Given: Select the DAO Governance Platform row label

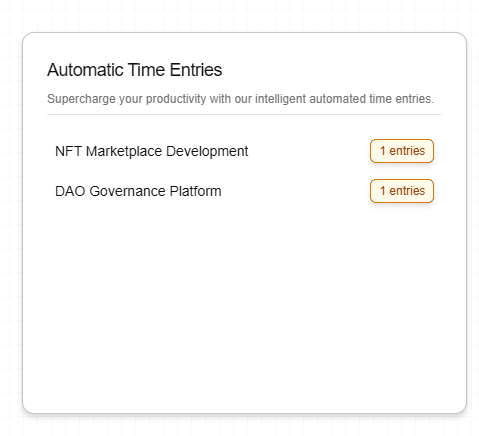Looking at the screenshot, I should coord(138,191).
